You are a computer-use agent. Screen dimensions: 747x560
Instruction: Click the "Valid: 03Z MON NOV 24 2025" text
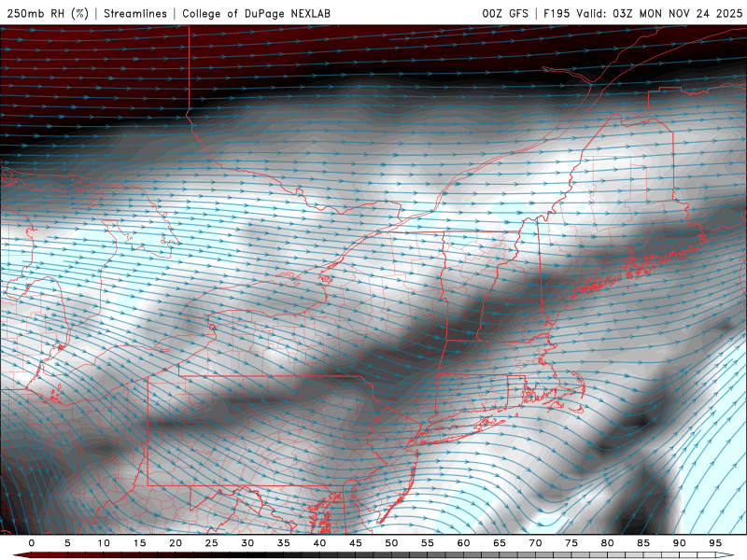click(x=659, y=14)
